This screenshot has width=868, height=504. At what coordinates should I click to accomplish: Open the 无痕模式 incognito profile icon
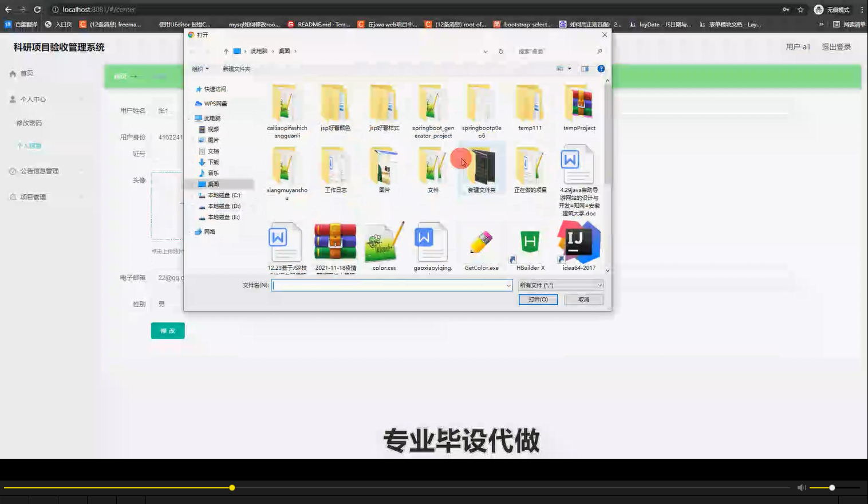tap(818, 9)
